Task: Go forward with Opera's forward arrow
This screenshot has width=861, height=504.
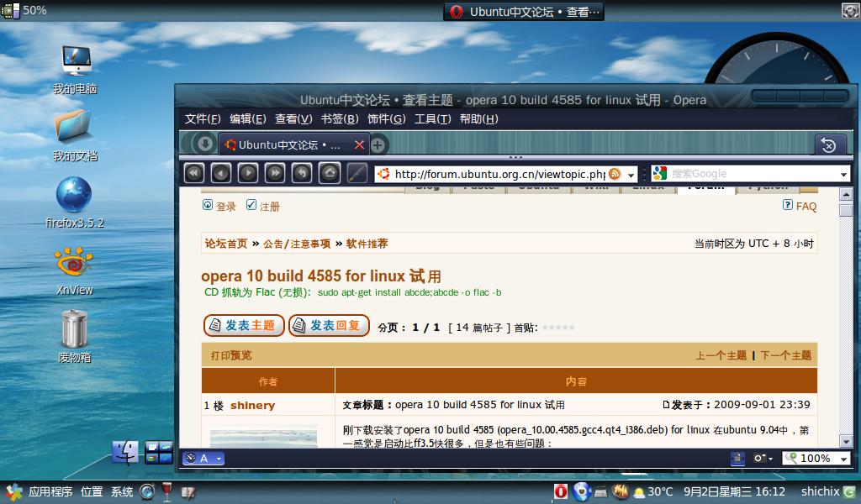Action: [248, 173]
